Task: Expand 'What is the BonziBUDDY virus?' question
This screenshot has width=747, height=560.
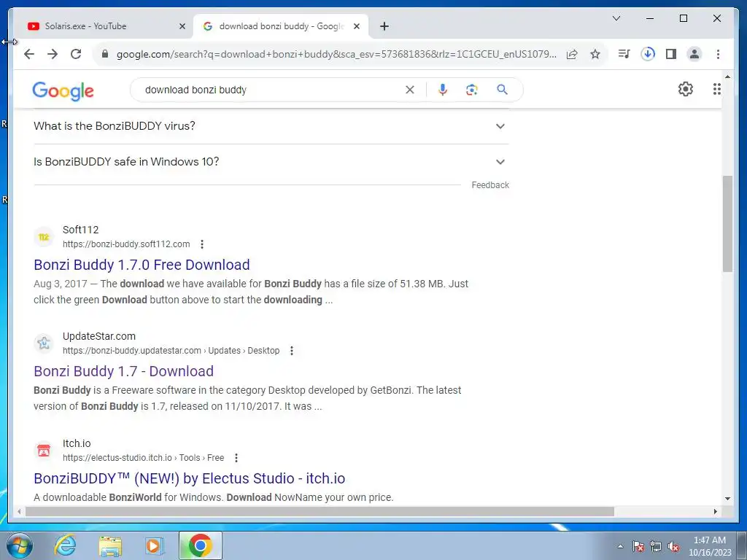Action: tap(271, 126)
